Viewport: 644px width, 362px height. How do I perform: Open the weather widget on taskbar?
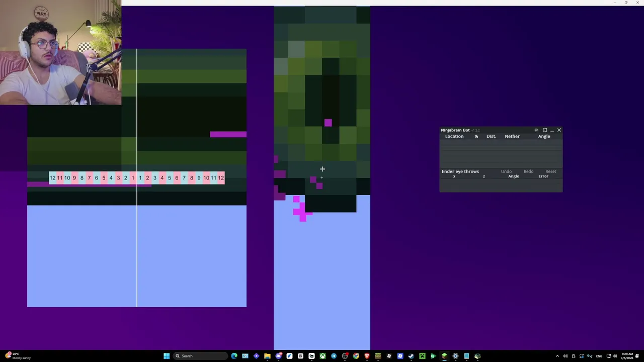18,356
